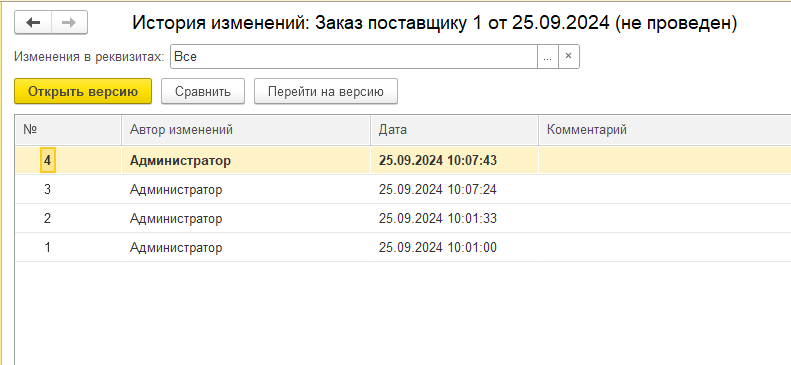Clear the attribute filter with the X
Viewport: 791px width, 365px height.
pos(569,57)
